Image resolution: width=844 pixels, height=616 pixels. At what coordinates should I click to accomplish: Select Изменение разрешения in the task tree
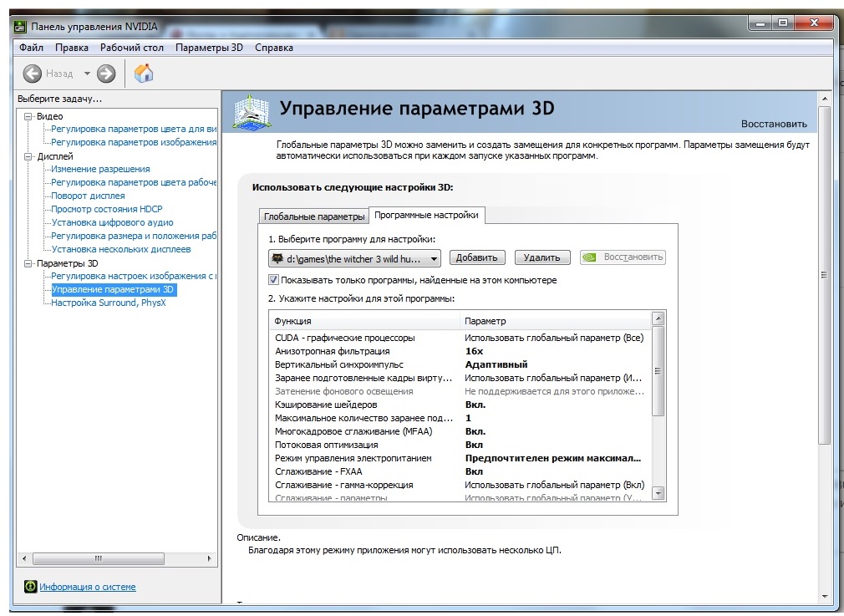(x=100, y=169)
